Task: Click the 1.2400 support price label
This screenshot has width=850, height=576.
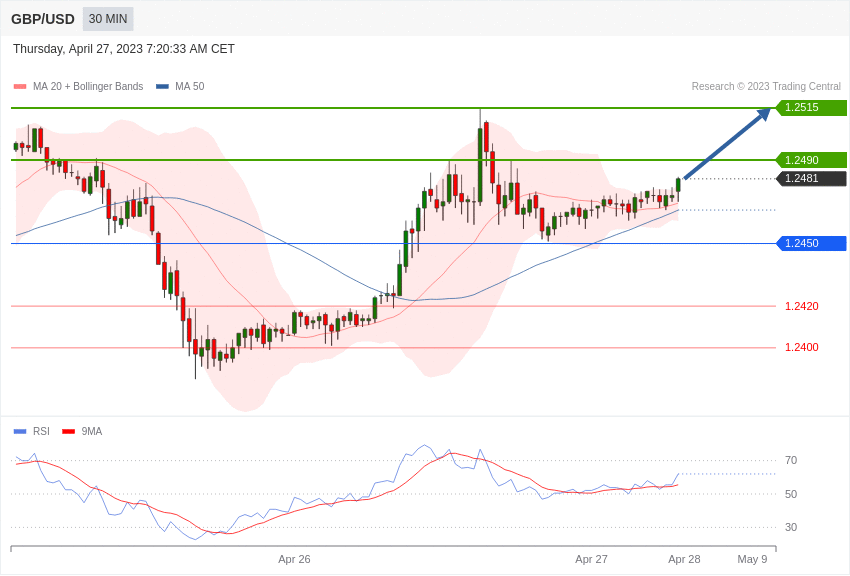Action: tap(802, 347)
